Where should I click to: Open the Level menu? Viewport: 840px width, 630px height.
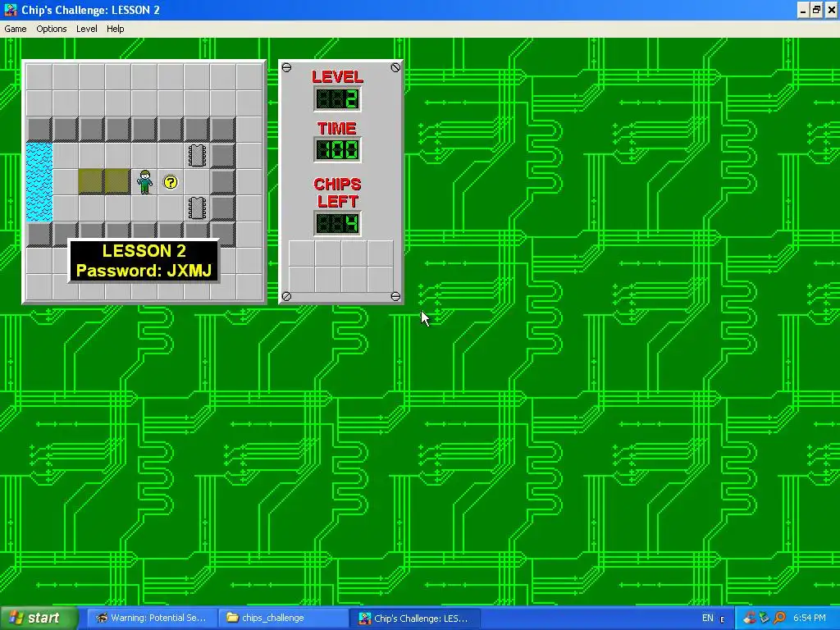click(86, 29)
